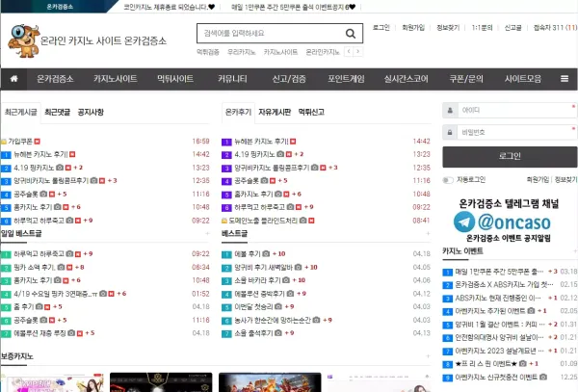Expand 베스트글 section with plus
Screen dimensions: 578x392
428,234
